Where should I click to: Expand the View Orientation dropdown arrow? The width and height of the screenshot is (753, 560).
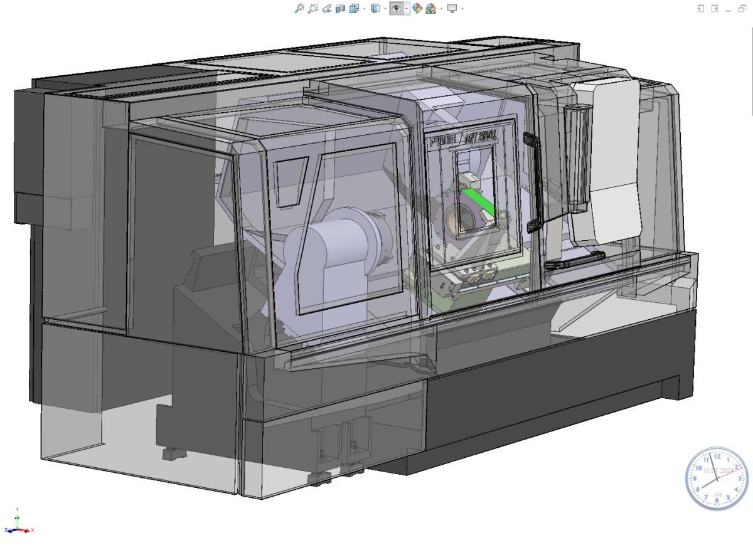(364, 9)
